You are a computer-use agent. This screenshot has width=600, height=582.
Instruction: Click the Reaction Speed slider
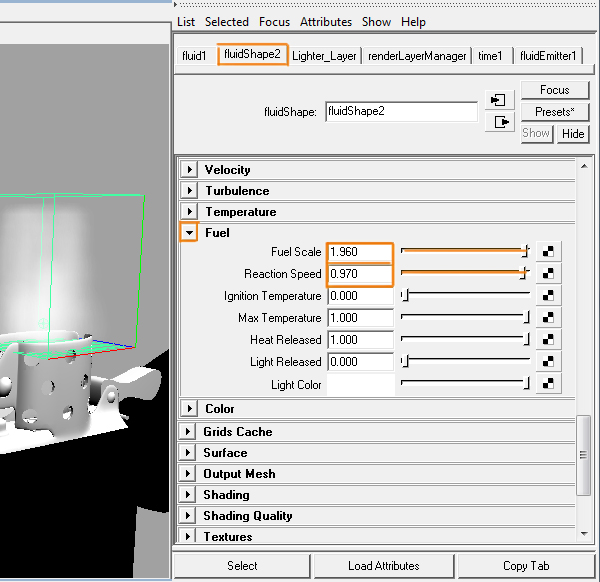tap(465, 273)
